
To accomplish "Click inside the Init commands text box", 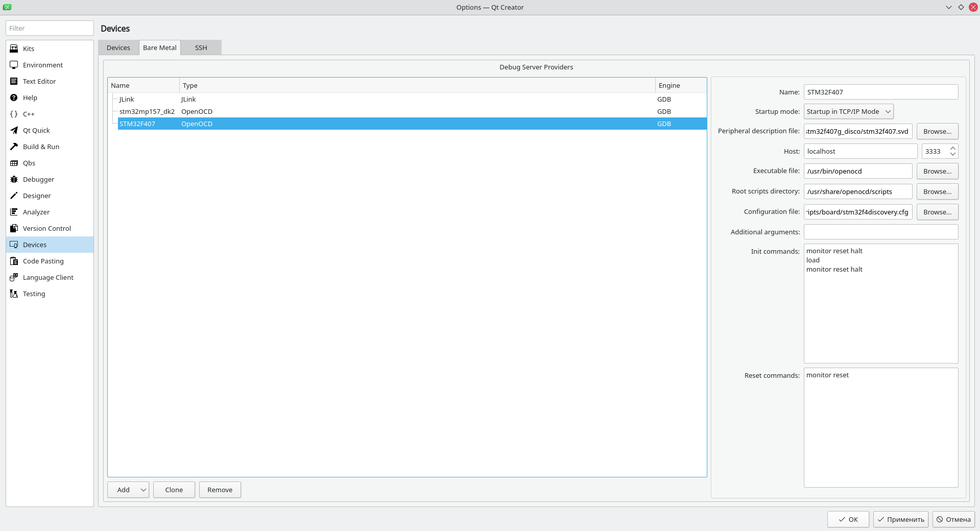I will tap(881, 303).
